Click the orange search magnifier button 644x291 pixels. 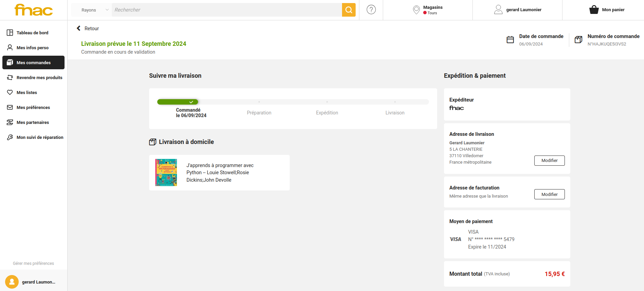point(348,10)
